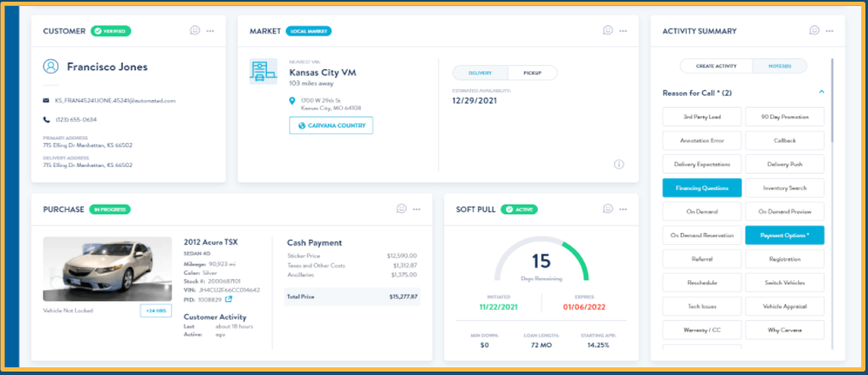The image size is (868, 375).
Task: Click the Activity Summary smiley icon
Action: pyautogui.click(x=814, y=31)
